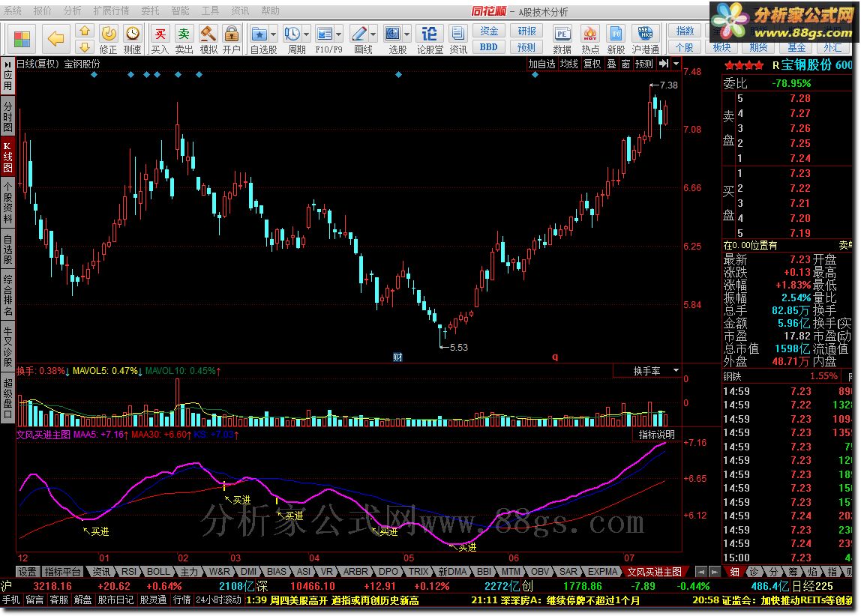Click the 数据 PE data icon

pos(562,34)
